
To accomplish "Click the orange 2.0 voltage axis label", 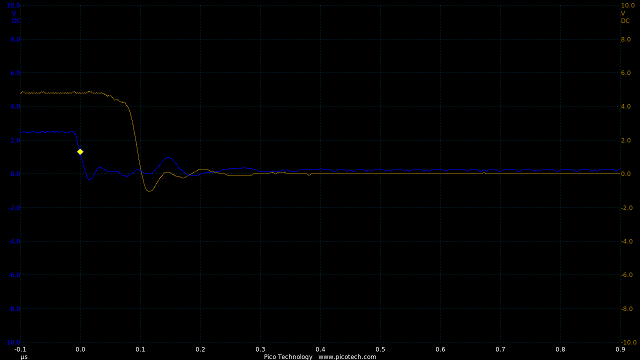I will coord(626,140).
